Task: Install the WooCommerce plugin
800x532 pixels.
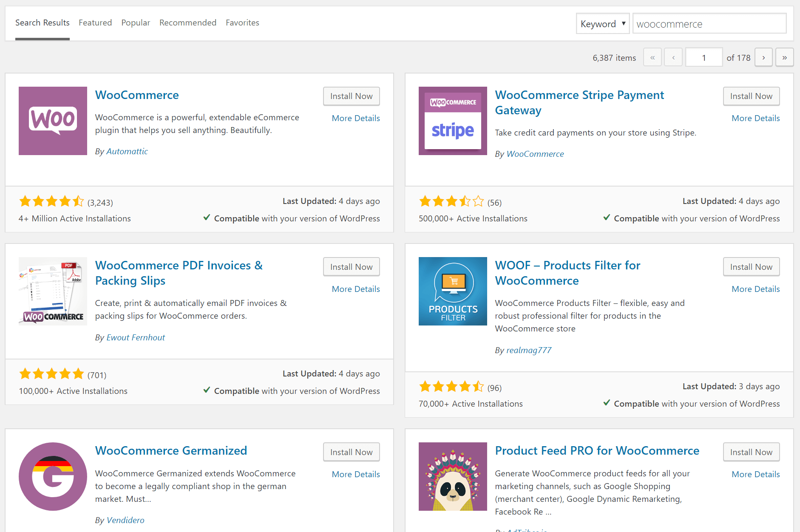Action: pos(351,96)
